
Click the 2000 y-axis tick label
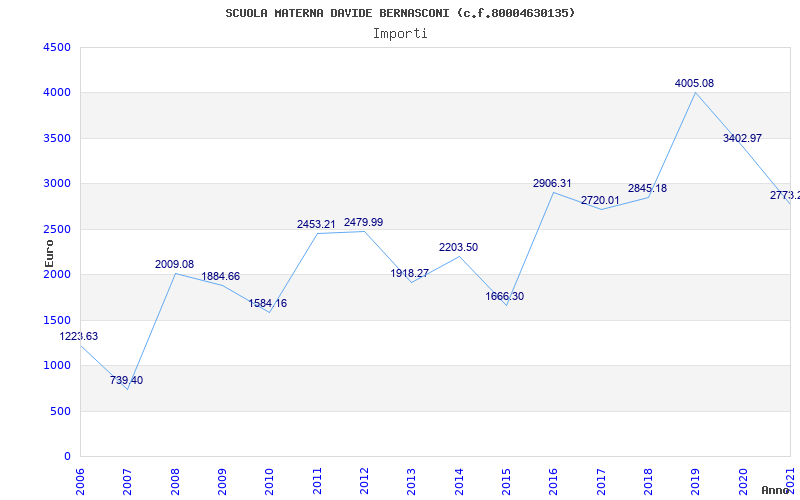[x=58, y=274]
